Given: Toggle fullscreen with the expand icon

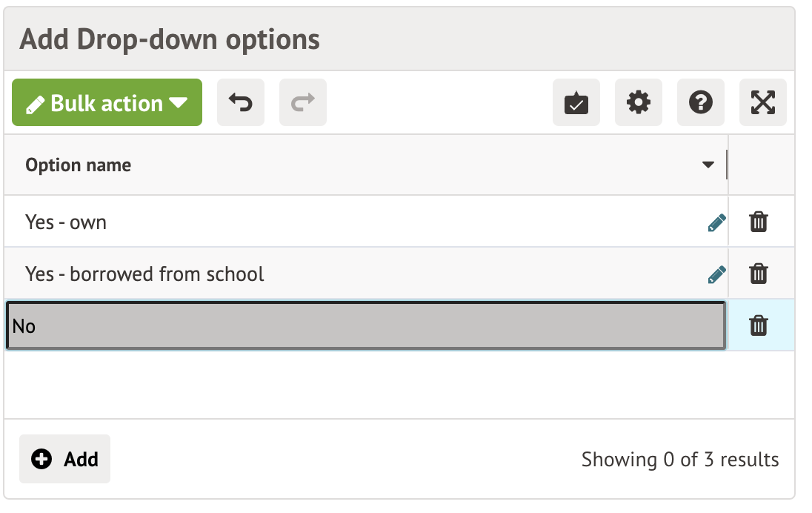Looking at the screenshot, I should coord(762,103).
